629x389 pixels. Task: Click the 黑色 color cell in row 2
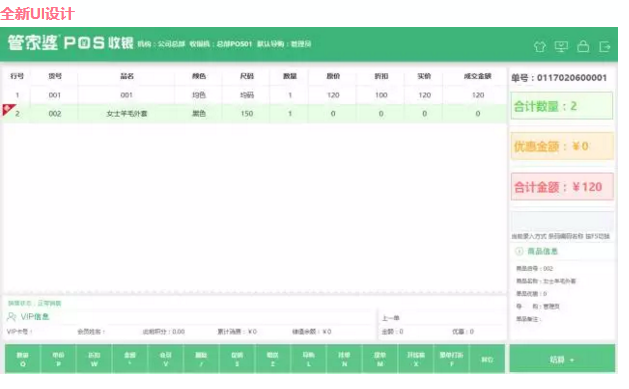click(199, 114)
